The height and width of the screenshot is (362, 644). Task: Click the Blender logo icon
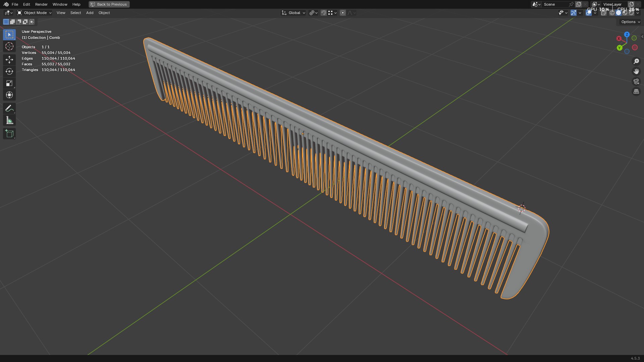tap(6, 4)
